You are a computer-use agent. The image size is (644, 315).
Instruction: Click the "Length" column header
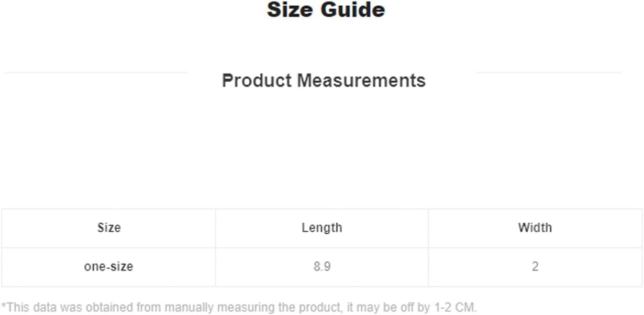[x=322, y=228]
